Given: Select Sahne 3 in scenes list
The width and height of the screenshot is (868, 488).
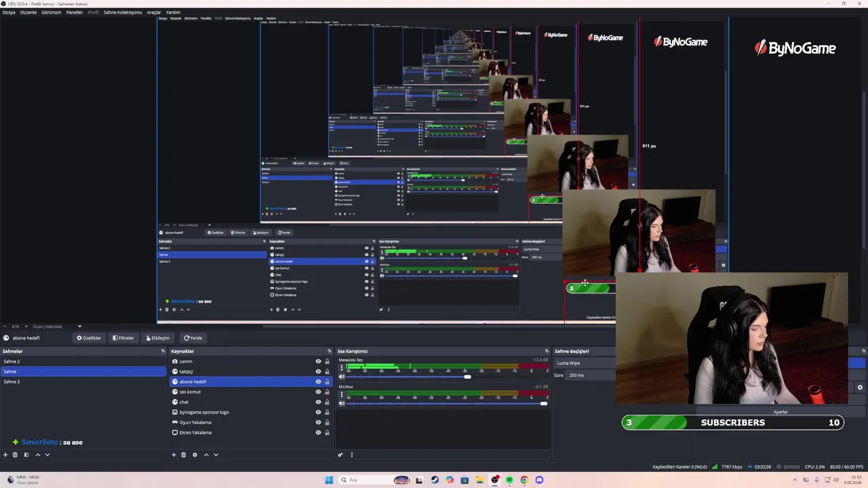Looking at the screenshot, I should 83,382.
